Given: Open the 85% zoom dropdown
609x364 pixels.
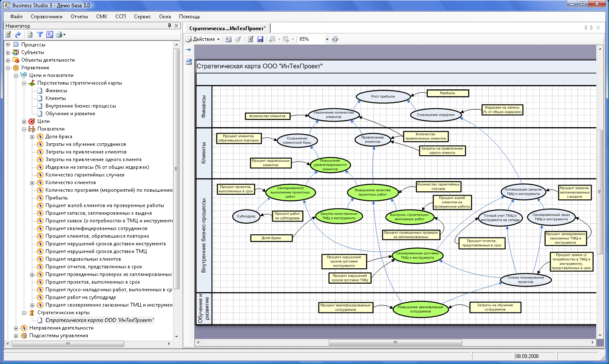Looking at the screenshot, I should [327, 39].
